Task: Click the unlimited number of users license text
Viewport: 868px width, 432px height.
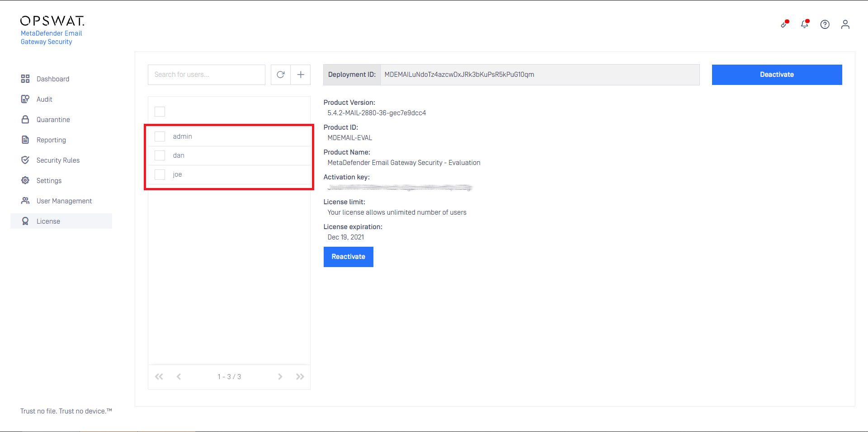Action: (x=397, y=212)
